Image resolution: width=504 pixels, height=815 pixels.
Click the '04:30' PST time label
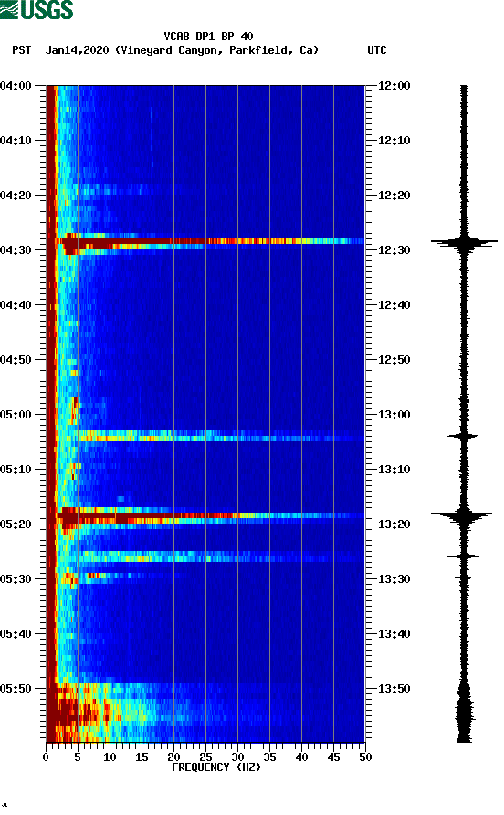tap(16, 250)
